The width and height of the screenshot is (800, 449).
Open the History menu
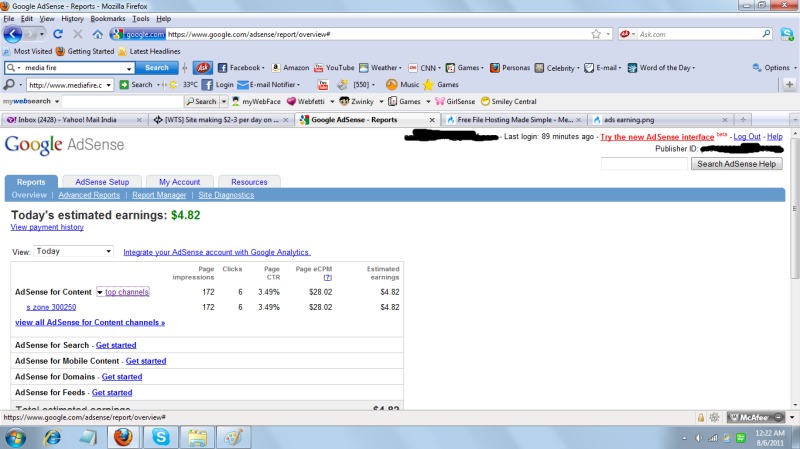(x=72, y=18)
